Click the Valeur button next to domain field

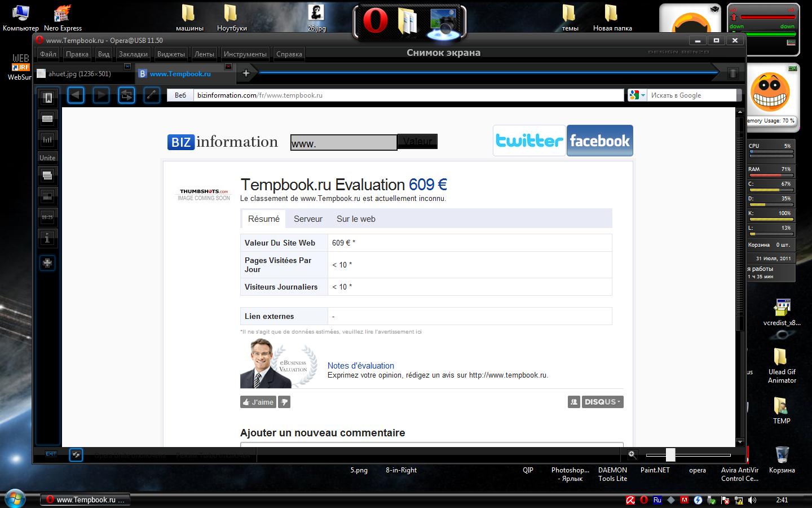click(x=417, y=141)
